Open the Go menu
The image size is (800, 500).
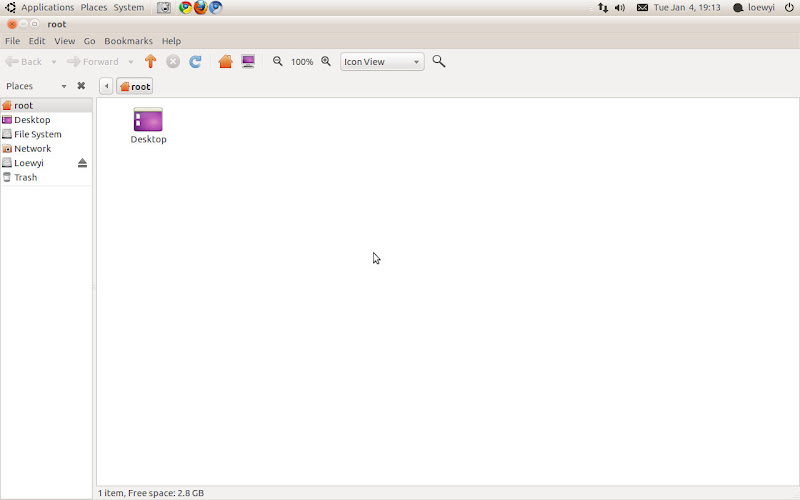(89, 41)
